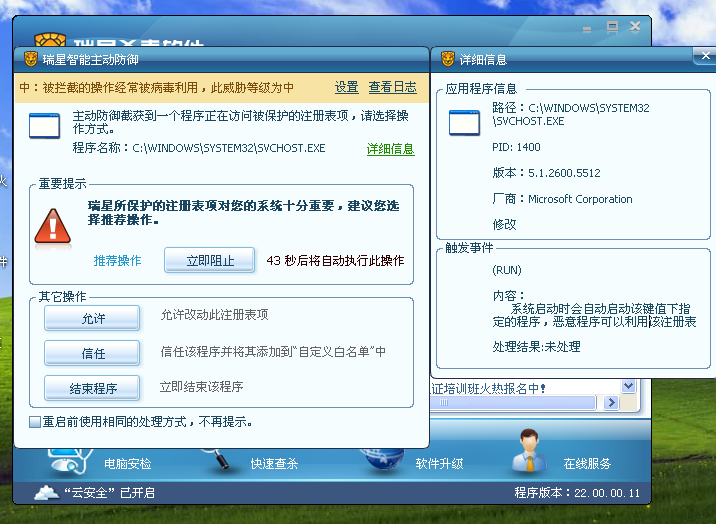Close the Rising main window
The height and width of the screenshot is (524, 716).
click(x=635, y=27)
